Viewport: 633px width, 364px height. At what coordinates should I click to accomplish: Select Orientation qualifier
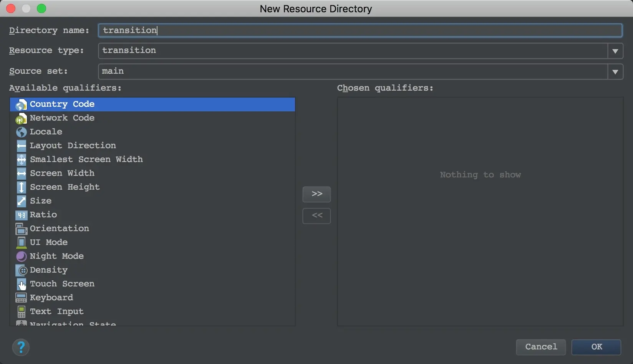click(x=152, y=229)
